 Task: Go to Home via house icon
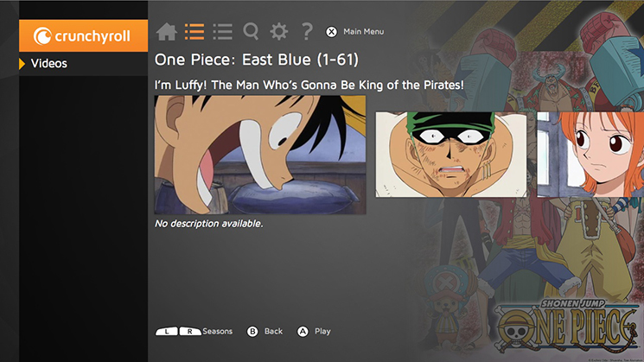(x=167, y=32)
